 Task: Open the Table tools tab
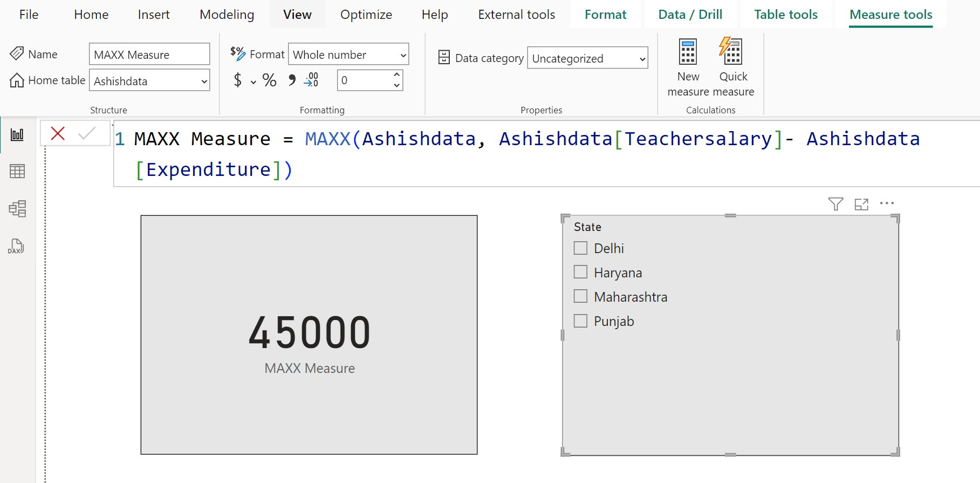point(785,15)
